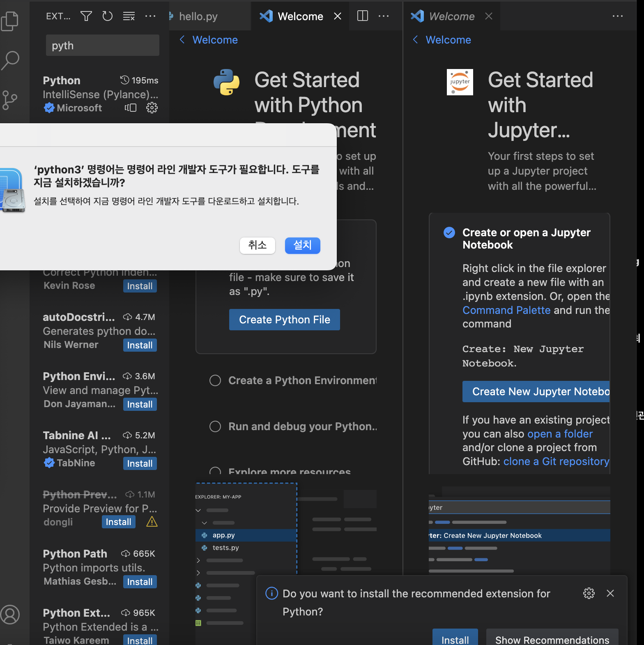Open notification settings gear icon
Screen dimensions: 644x645
click(x=589, y=593)
